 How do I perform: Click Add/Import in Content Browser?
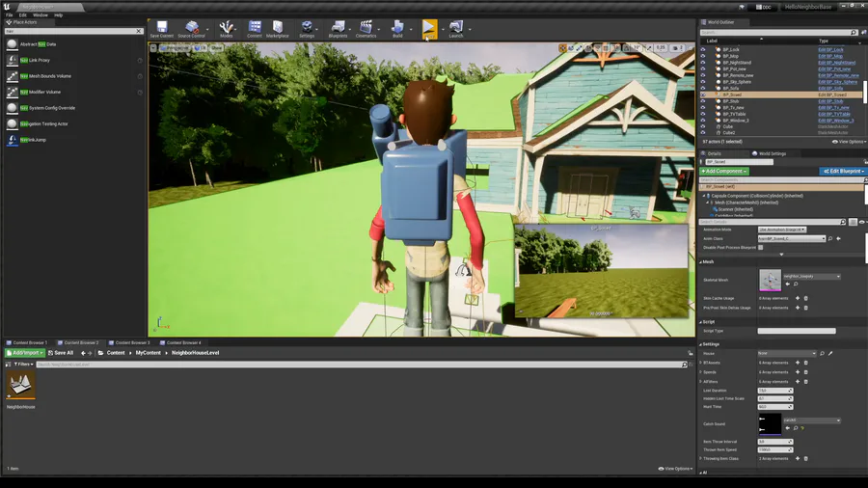point(24,352)
